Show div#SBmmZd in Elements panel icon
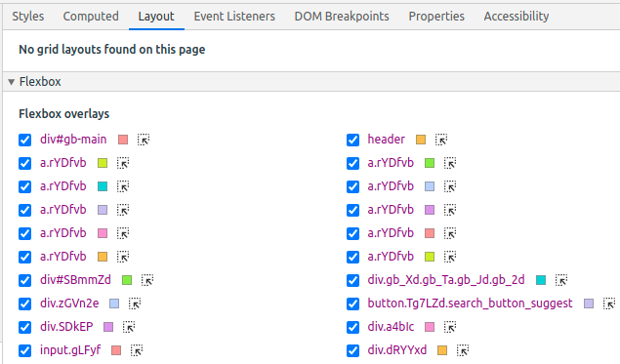This screenshot has height=364, width=620. point(147,280)
